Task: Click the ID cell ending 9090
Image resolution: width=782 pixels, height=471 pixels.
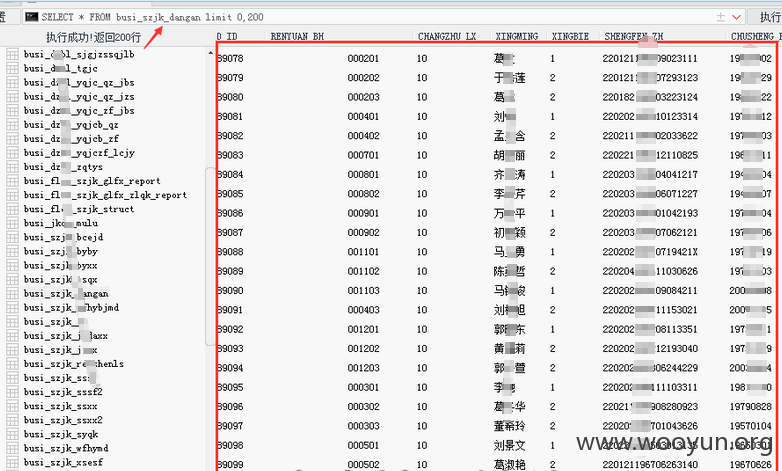Action: click(x=230, y=290)
